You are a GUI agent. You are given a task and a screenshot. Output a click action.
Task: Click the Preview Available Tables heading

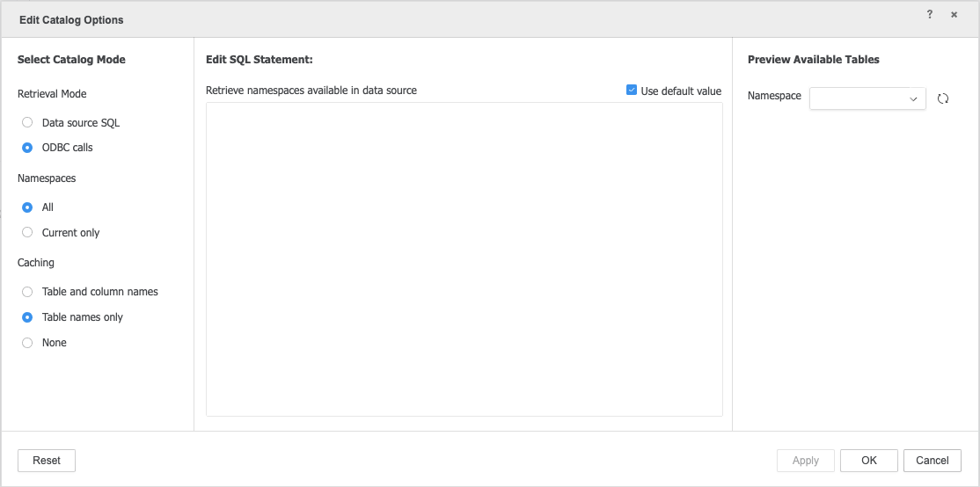tap(813, 60)
